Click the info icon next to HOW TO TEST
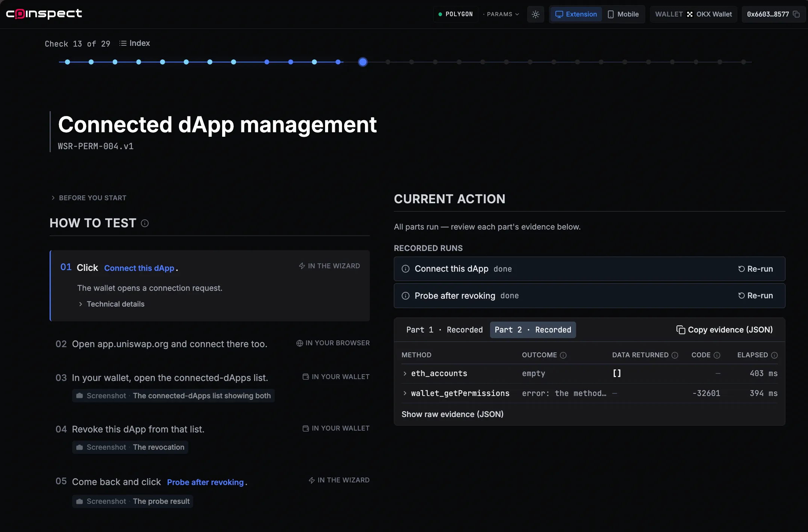808x532 pixels. (145, 223)
